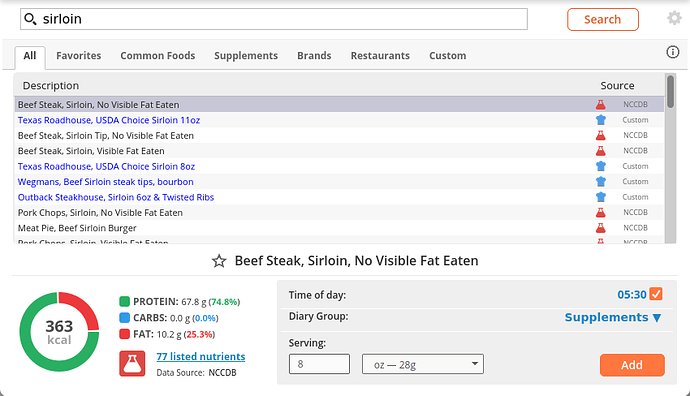Click flask icon for Sirloin Tip row
The height and width of the screenshot is (396, 690).
pyautogui.click(x=601, y=135)
